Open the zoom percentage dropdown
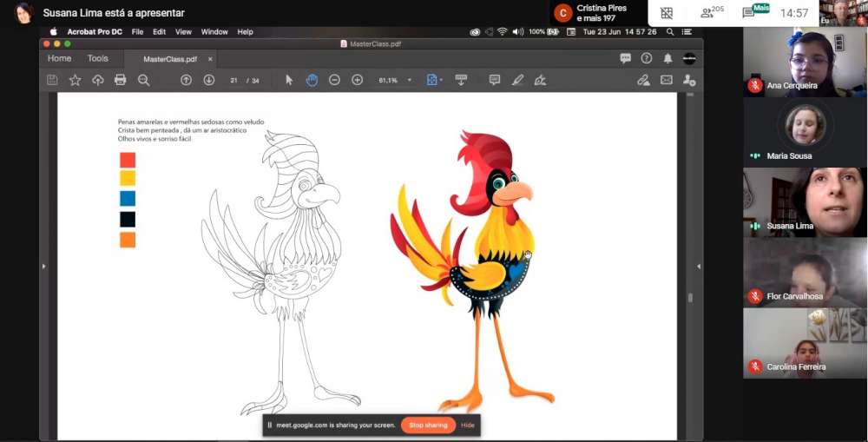 pos(410,81)
